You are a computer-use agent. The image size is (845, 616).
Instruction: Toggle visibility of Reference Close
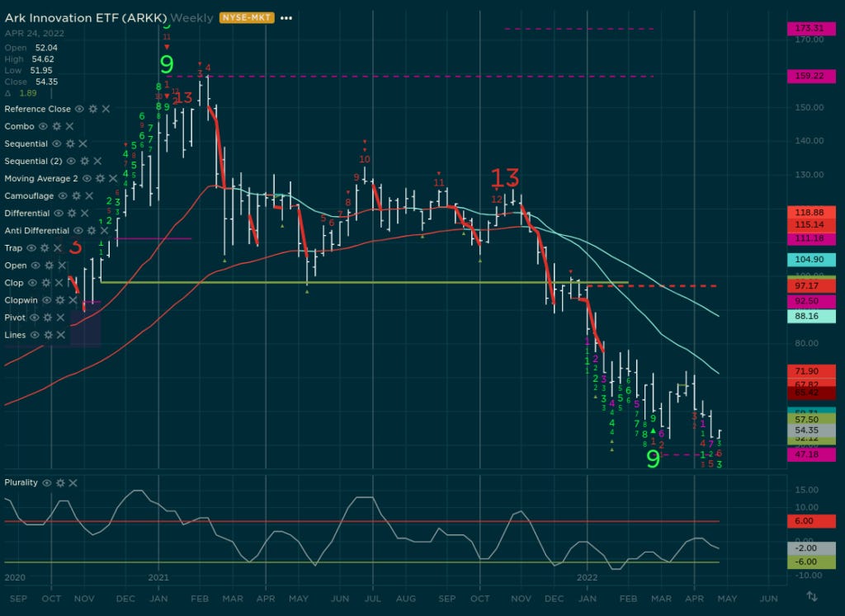click(79, 109)
